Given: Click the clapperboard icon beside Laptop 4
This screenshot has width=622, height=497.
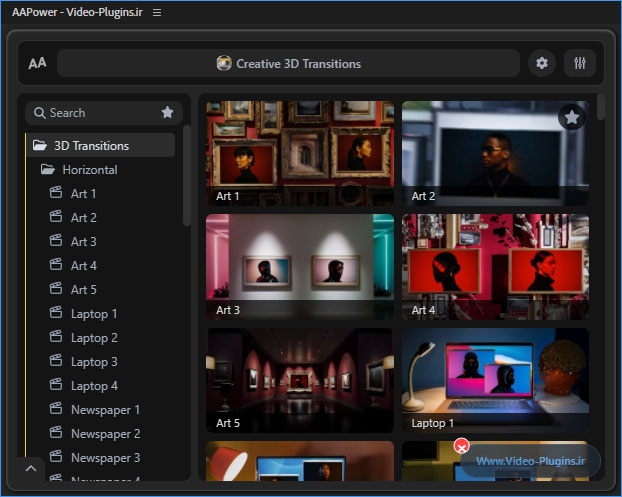Looking at the screenshot, I should [56, 385].
